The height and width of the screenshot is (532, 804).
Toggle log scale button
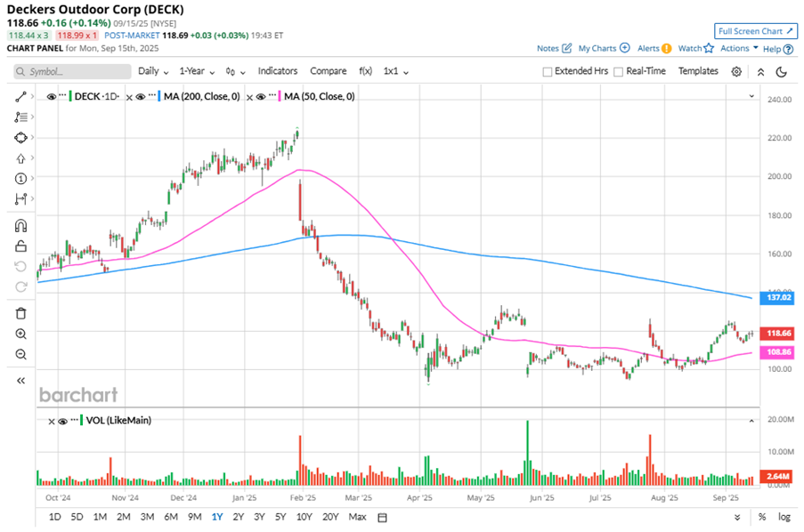tap(784, 517)
